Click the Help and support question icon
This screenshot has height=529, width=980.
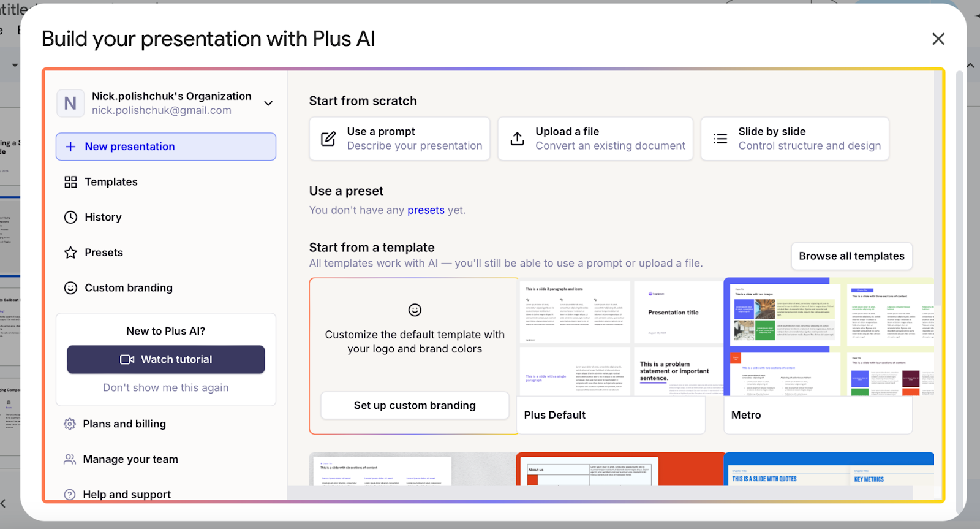(70, 494)
